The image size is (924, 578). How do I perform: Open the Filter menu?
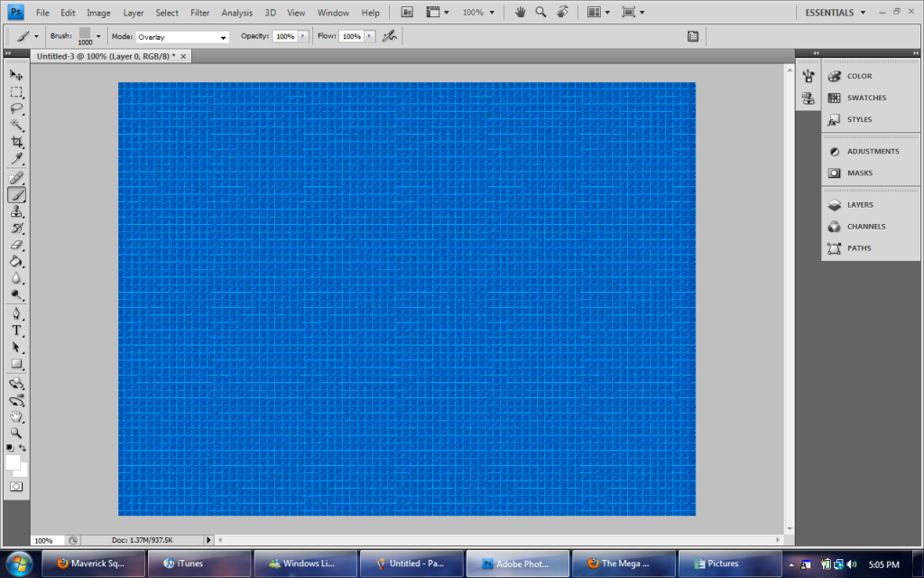pos(199,13)
